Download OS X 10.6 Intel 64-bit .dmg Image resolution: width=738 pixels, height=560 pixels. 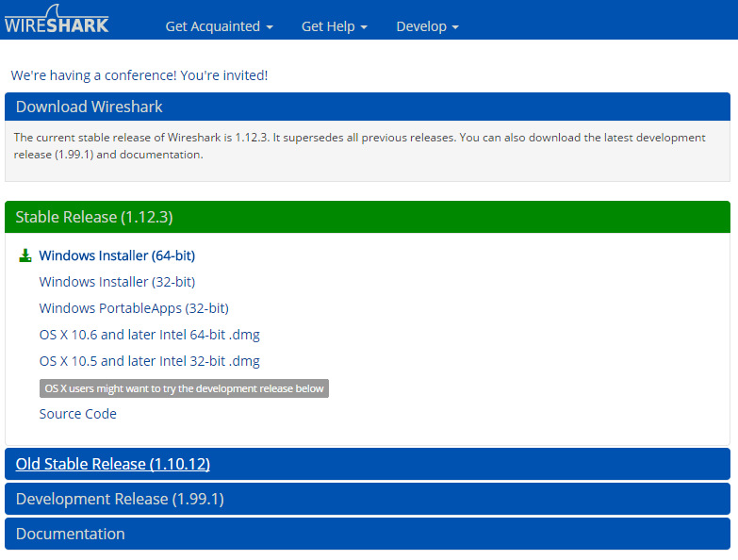pyautogui.click(x=149, y=335)
